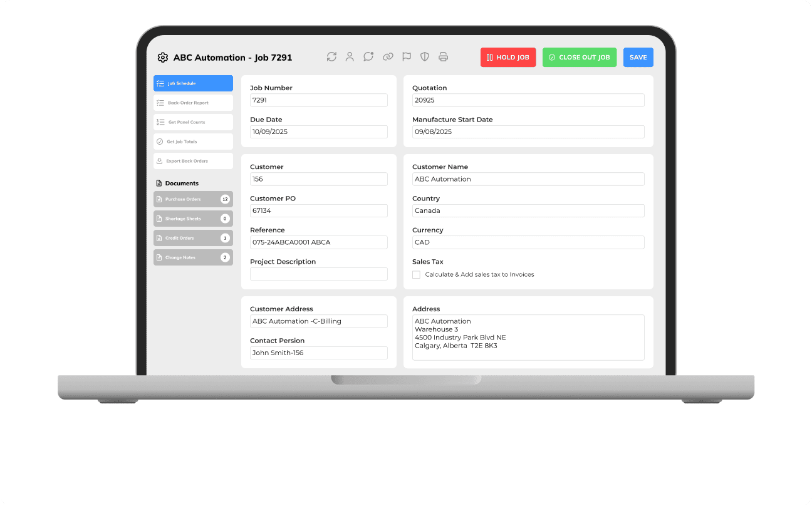Open Change Notes documents entry
812x506 pixels.
(193, 257)
